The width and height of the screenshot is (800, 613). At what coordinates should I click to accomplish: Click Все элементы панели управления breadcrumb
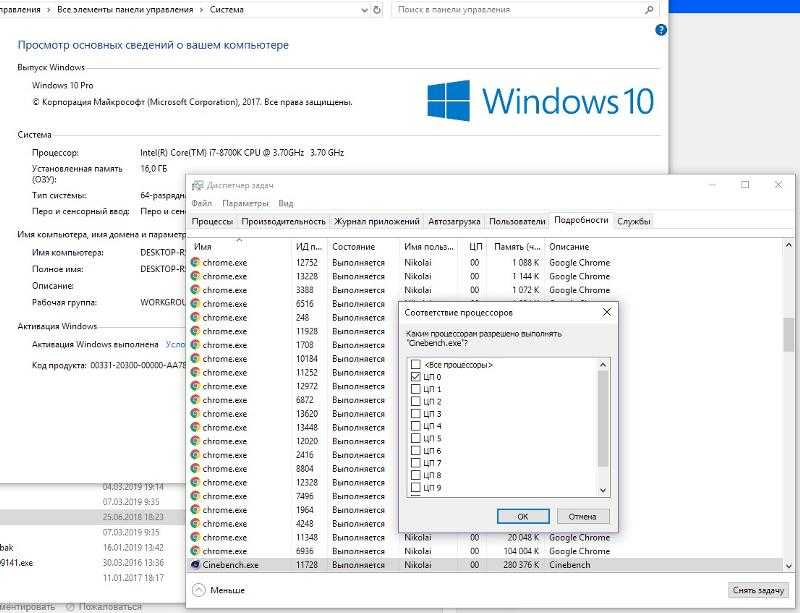pyautogui.click(x=125, y=10)
